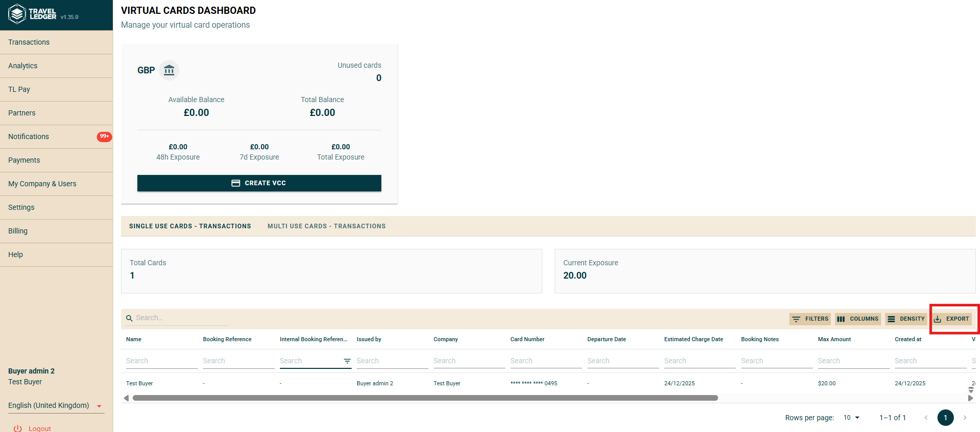Click the filter icon in Internal Booking Reference column
The width and height of the screenshot is (980, 432).
pyautogui.click(x=347, y=361)
